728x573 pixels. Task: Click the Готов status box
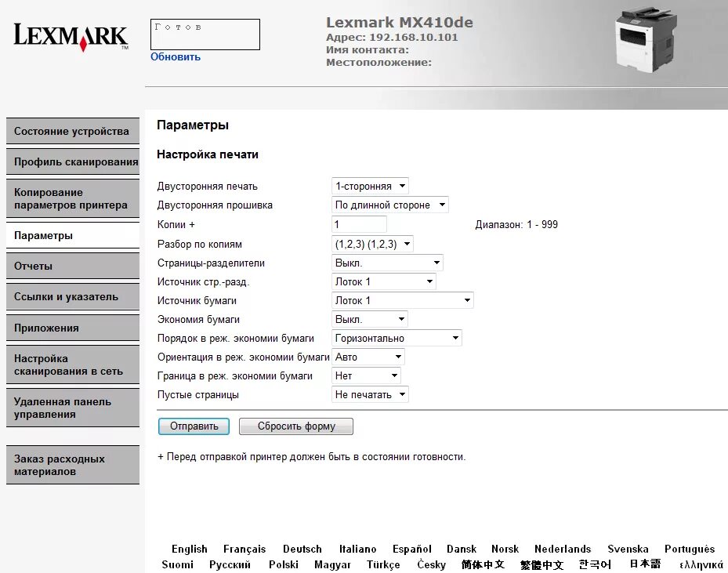tap(205, 34)
